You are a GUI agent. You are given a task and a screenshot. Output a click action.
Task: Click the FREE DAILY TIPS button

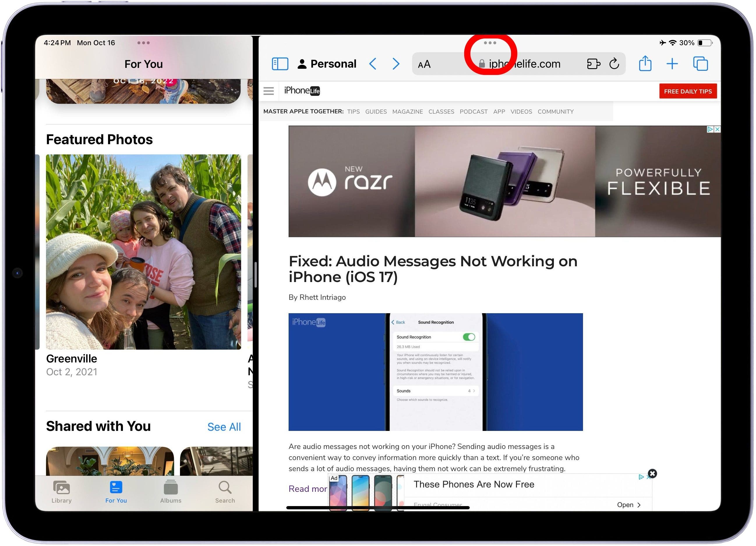(687, 91)
